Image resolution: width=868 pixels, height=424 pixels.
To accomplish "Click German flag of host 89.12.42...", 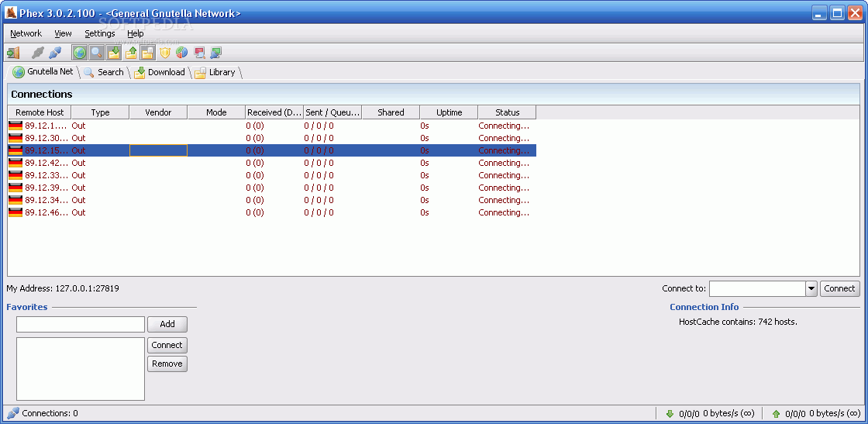I will pyautogui.click(x=15, y=163).
